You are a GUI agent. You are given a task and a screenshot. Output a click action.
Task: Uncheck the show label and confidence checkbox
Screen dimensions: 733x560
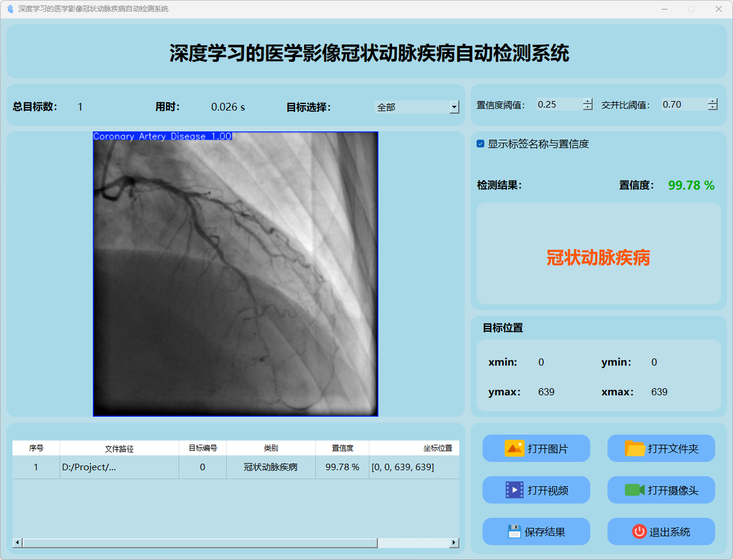(x=481, y=144)
